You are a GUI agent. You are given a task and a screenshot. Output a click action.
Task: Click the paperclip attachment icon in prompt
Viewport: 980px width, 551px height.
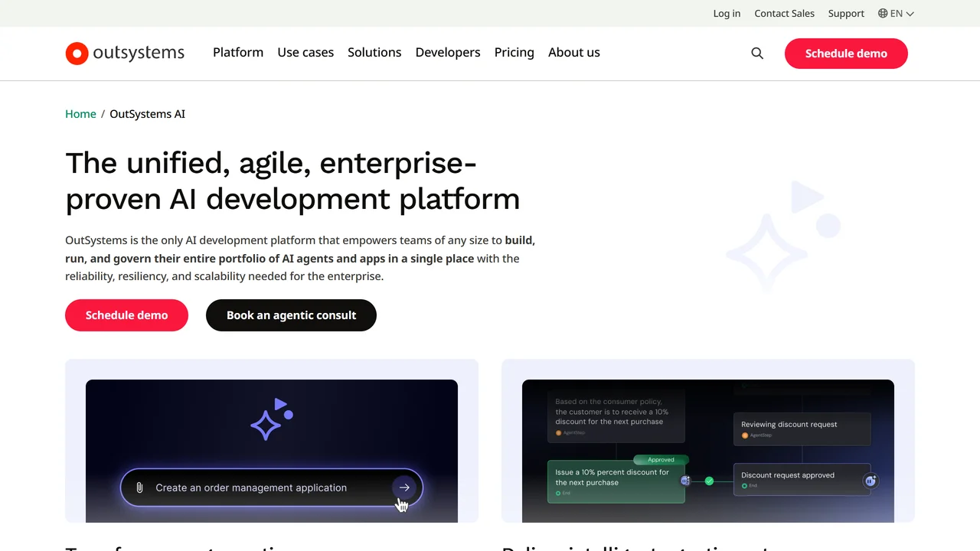139,487
